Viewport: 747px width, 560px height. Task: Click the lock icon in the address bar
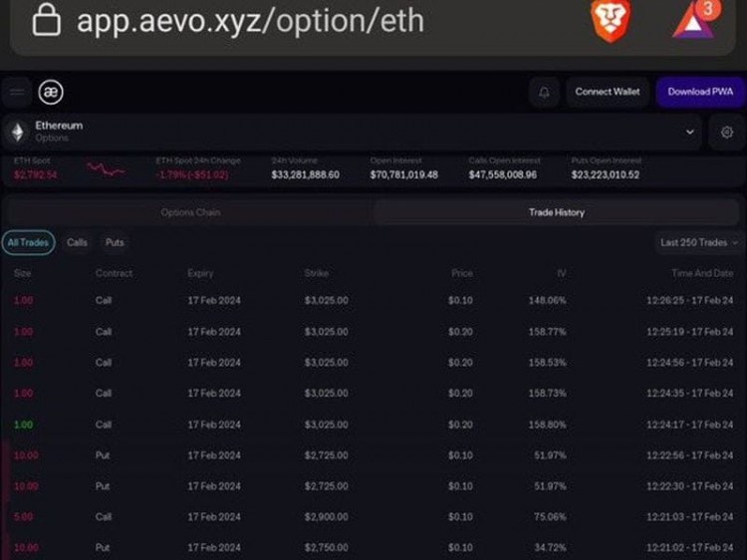click(x=46, y=21)
